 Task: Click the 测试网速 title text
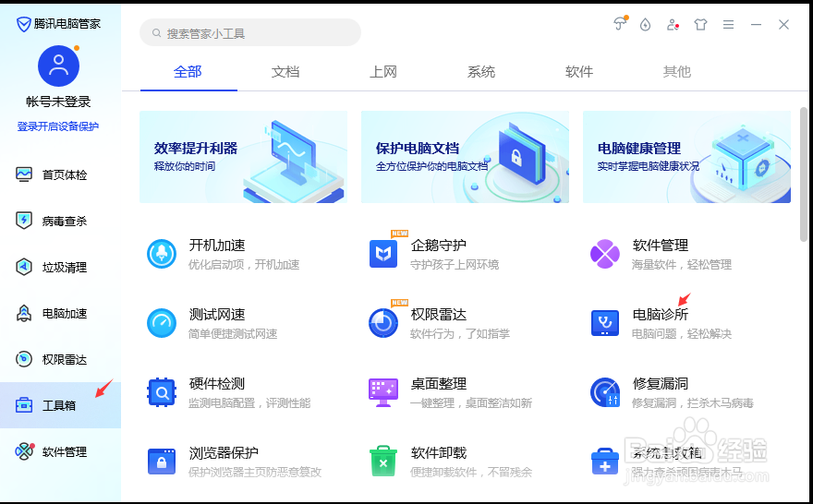click(x=217, y=315)
